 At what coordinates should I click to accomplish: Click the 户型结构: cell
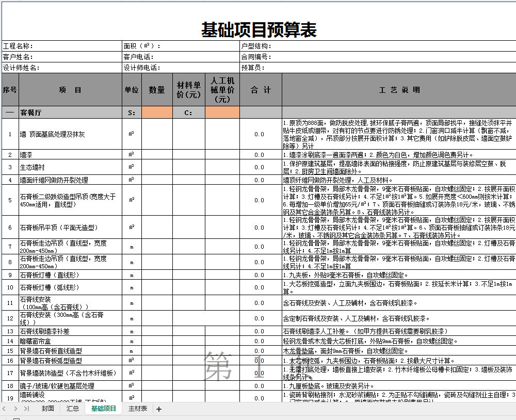coord(378,46)
